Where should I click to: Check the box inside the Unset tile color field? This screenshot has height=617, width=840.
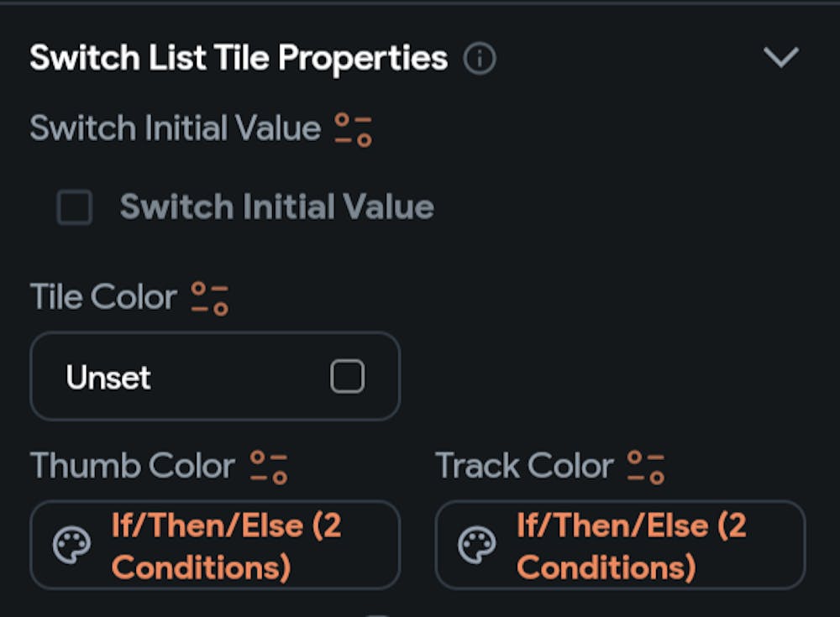click(348, 378)
